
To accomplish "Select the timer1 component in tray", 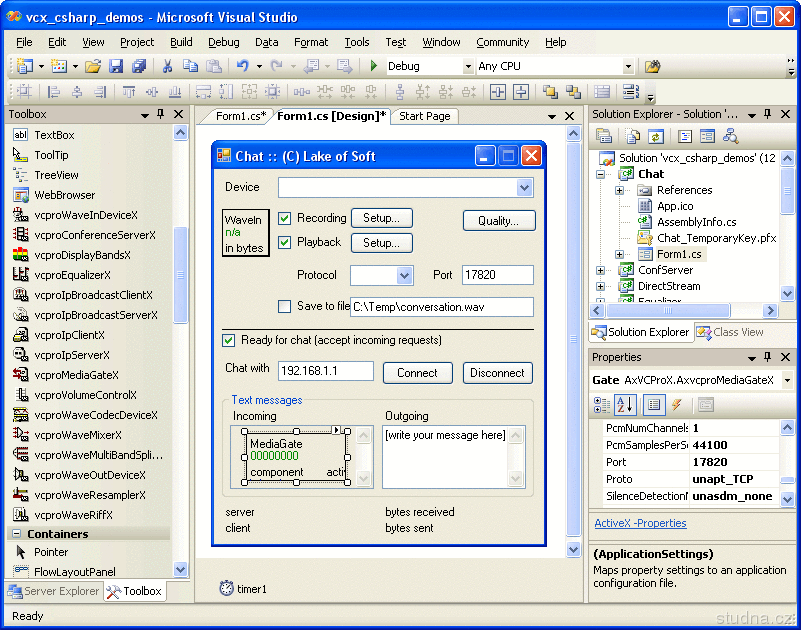I will (243, 589).
